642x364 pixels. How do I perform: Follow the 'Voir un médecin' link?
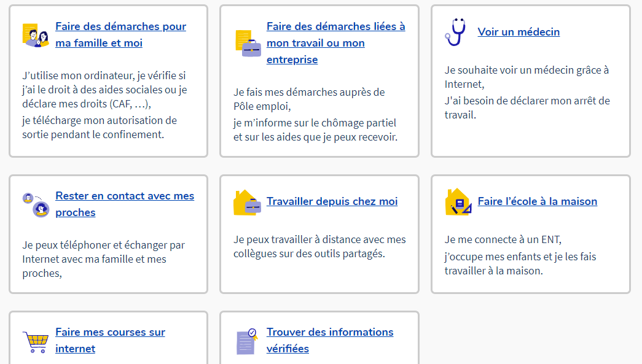tap(519, 32)
